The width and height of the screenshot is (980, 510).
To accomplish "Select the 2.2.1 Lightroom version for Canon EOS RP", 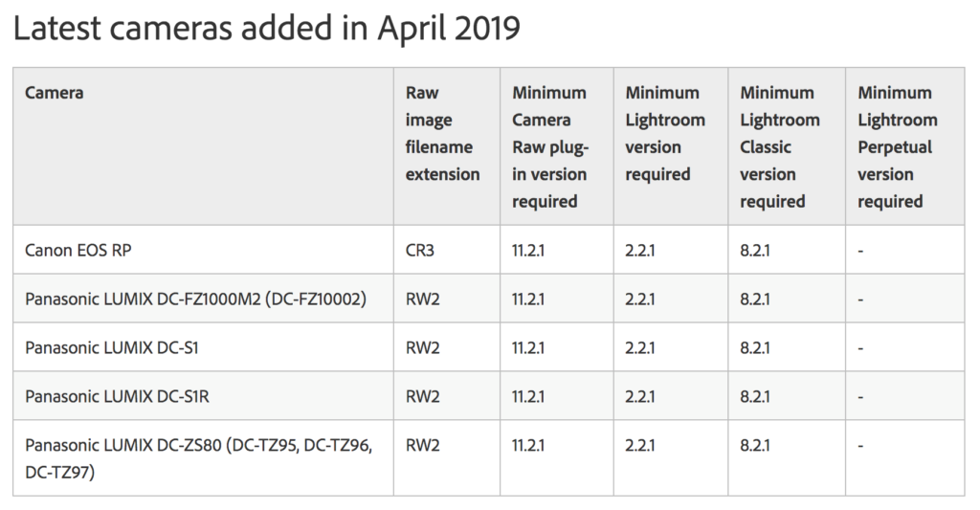I will click(640, 251).
